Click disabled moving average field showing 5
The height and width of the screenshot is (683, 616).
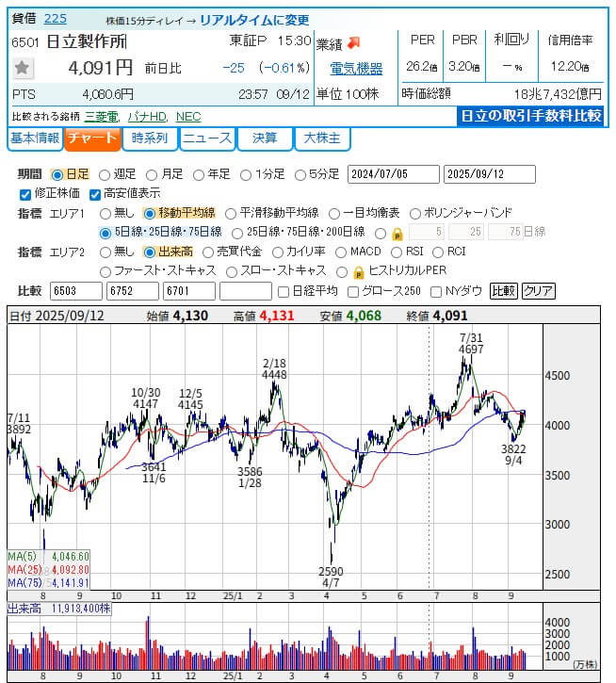click(427, 232)
